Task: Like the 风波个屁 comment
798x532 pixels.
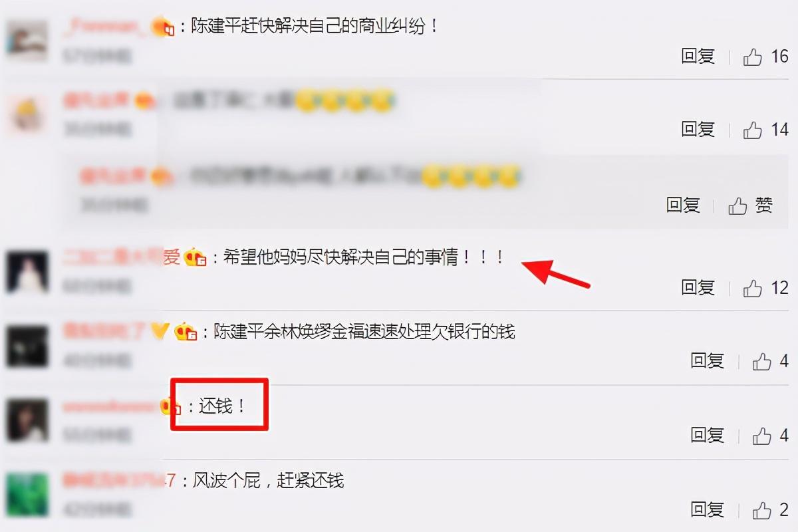Action: click(x=761, y=511)
